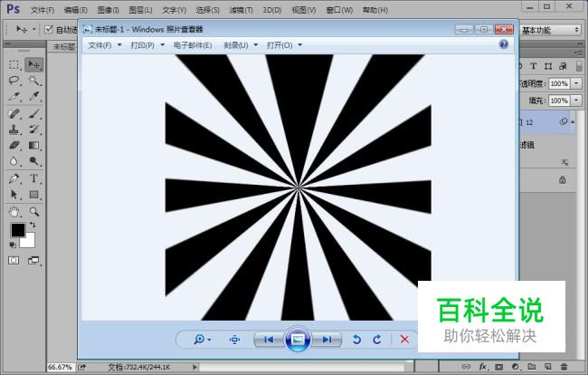
Task: Select the Rectangle shape tool
Action: [x=33, y=194]
